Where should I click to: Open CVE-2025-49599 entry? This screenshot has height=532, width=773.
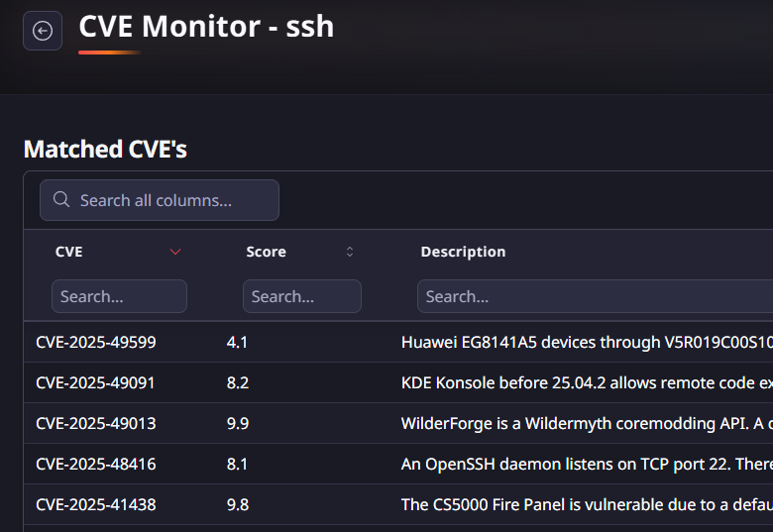click(x=96, y=342)
